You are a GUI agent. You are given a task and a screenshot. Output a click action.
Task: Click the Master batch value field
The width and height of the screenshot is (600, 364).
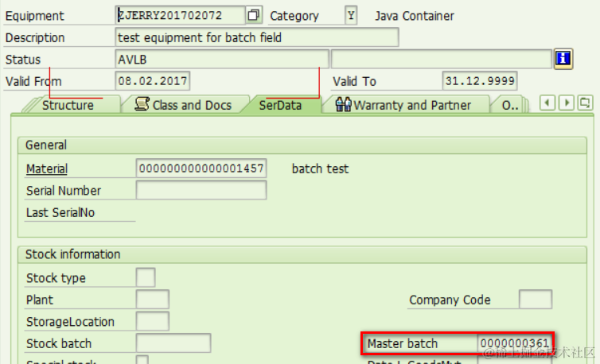(514, 343)
